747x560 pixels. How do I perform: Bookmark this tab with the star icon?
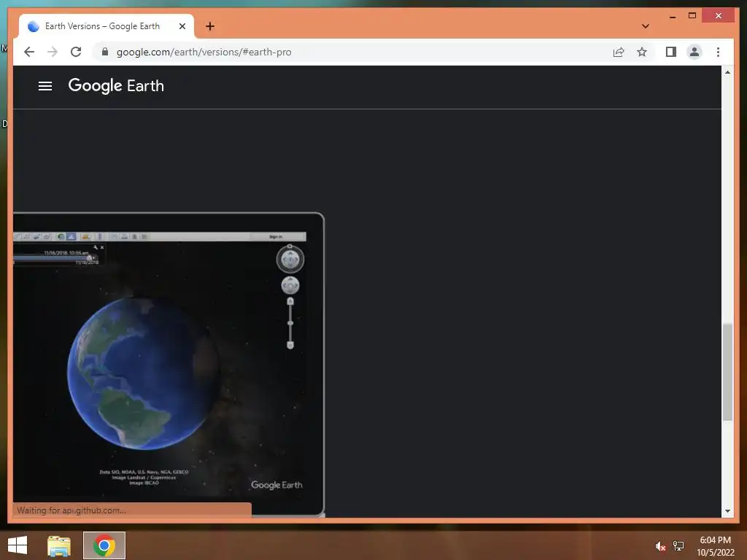[642, 52]
